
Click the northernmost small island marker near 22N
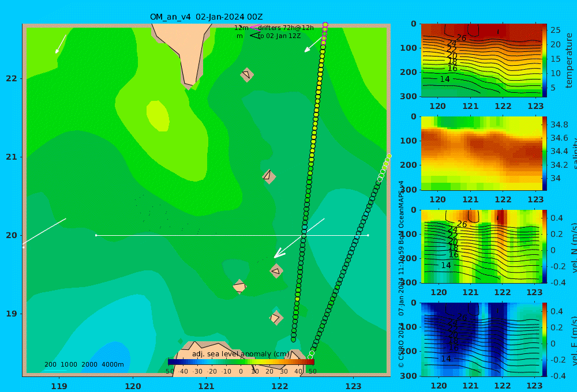247,74
